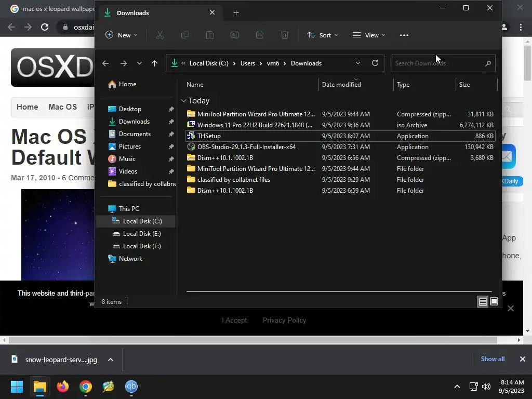
Task: Open volume control in system tray
Action: (486, 387)
